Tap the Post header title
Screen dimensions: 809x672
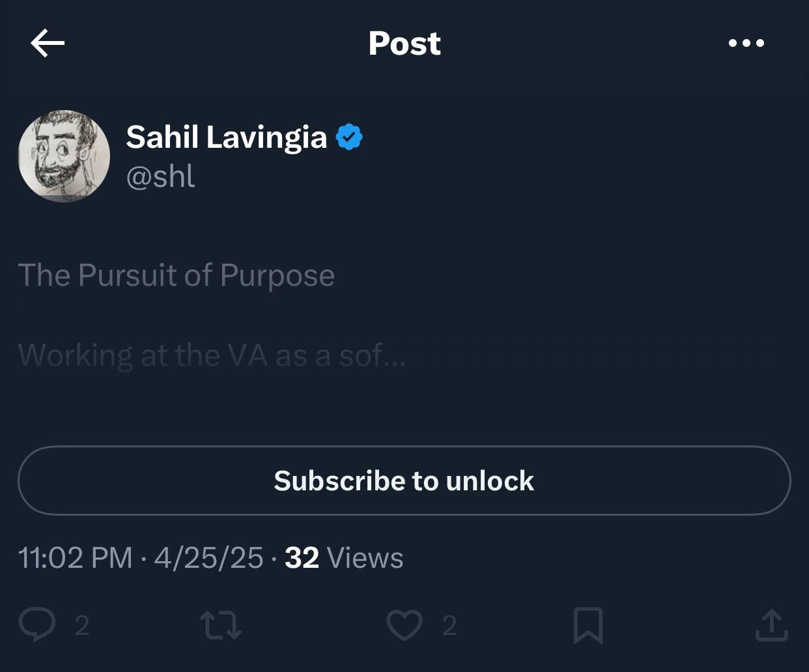coord(404,43)
